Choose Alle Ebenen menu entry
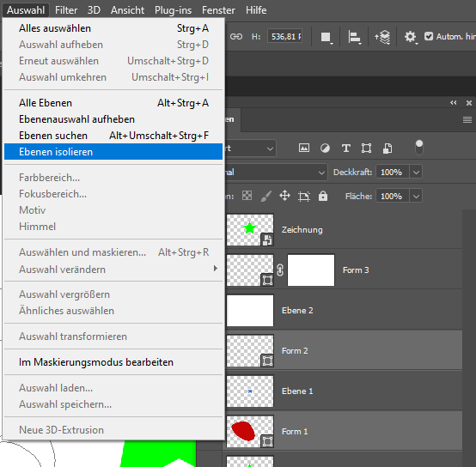This screenshot has width=476, height=467. 113,103
